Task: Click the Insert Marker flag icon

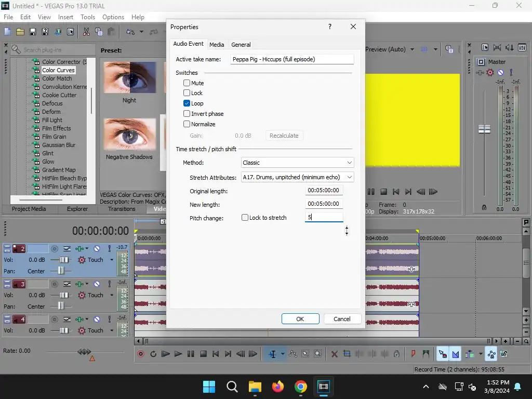Action: point(413,354)
